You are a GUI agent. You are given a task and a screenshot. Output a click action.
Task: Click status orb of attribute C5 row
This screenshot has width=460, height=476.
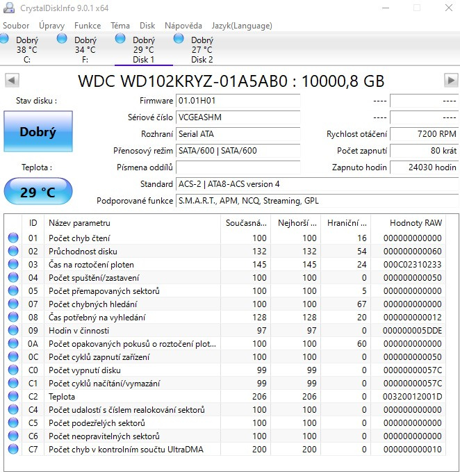click(13, 422)
